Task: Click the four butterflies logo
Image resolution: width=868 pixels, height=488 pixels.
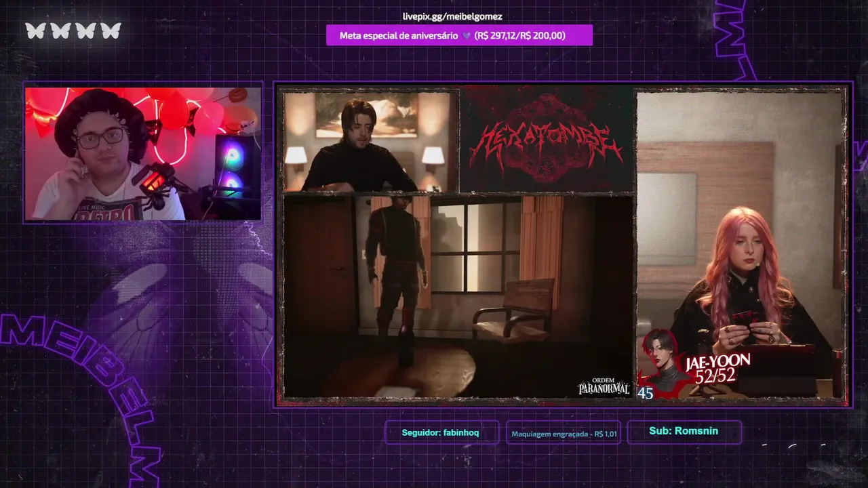Action: tap(73, 30)
